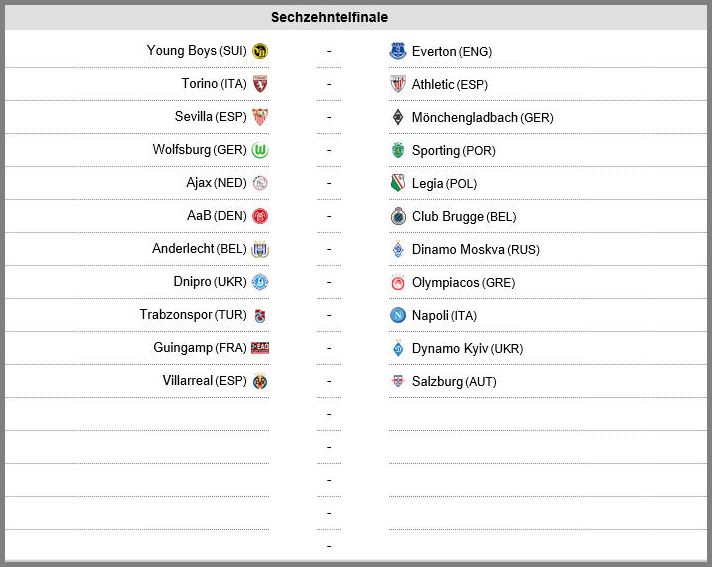Click the Olympiacos club crest
This screenshot has height=567, width=712.
(x=397, y=282)
